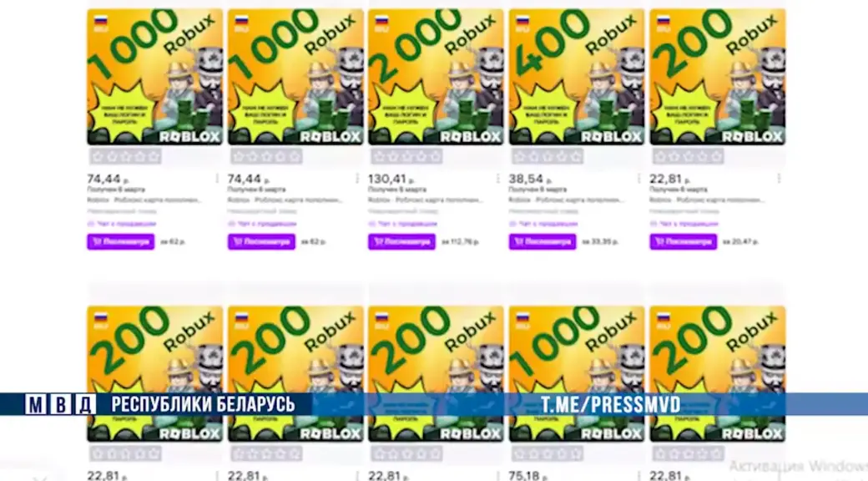Open three-dot menu beside 130,41 price

point(497,179)
